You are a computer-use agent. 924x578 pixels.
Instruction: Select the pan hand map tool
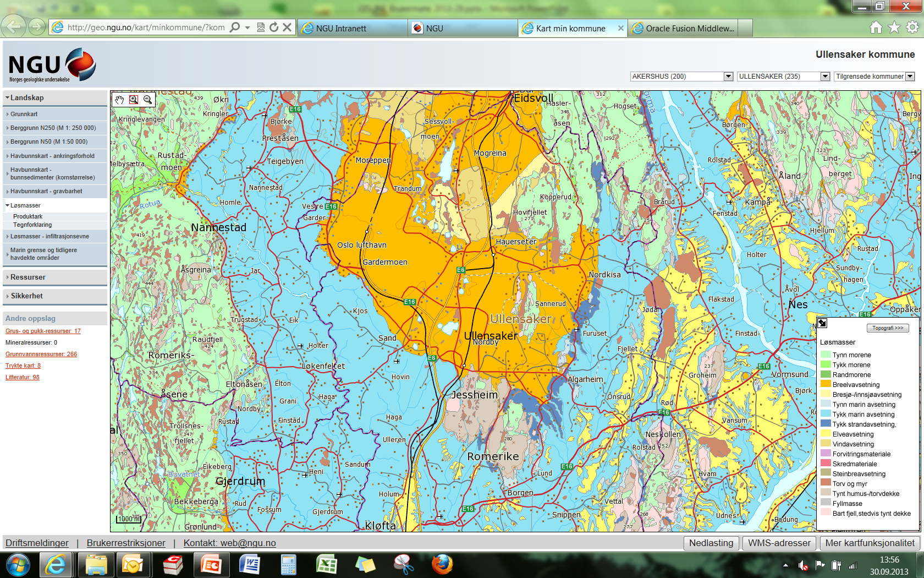pyautogui.click(x=119, y=100)
